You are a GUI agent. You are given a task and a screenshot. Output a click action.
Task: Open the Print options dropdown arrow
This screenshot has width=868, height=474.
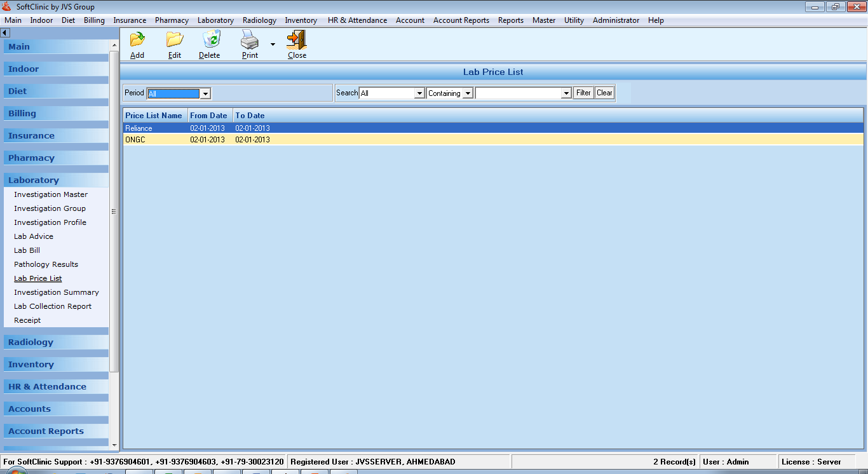tap(273, 44)
